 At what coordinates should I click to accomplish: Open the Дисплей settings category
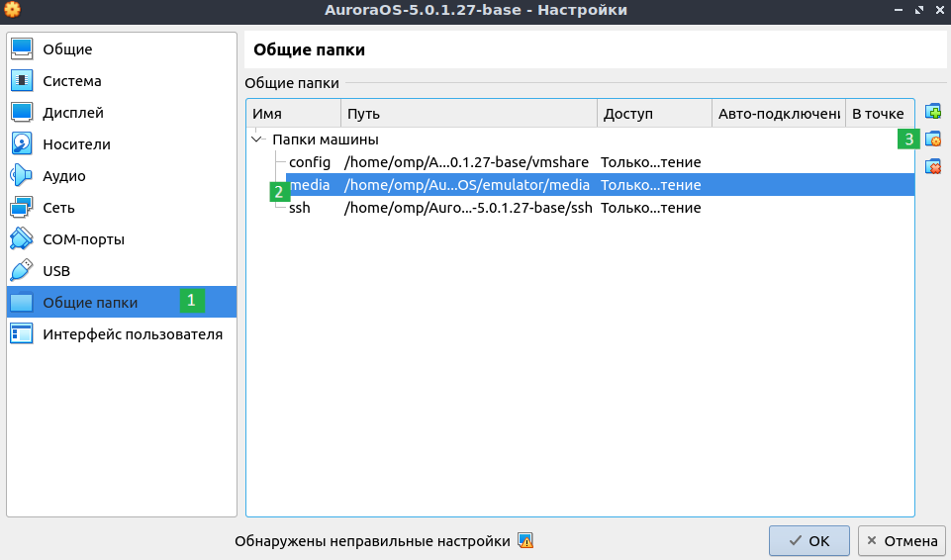[122, 112]
